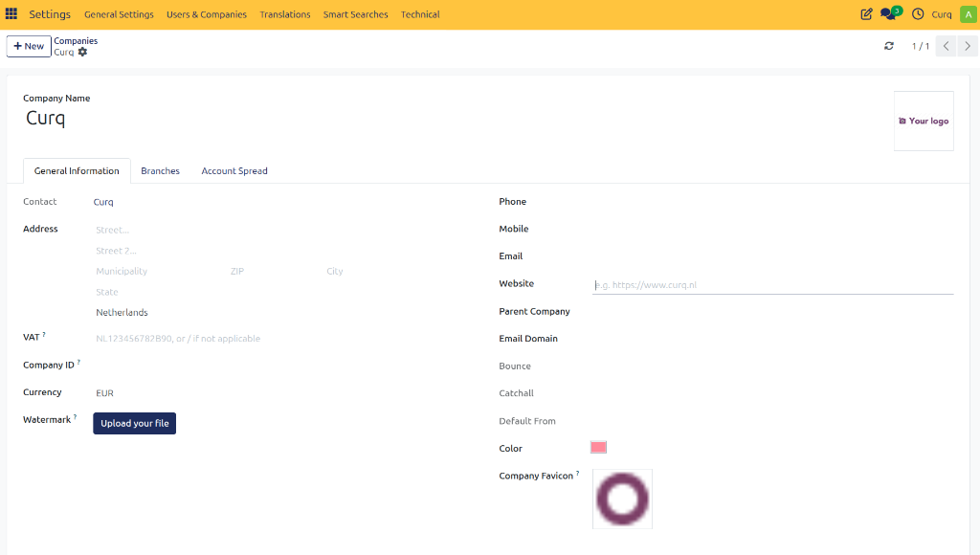Switch to the Account Spread tab

(234, 170)
